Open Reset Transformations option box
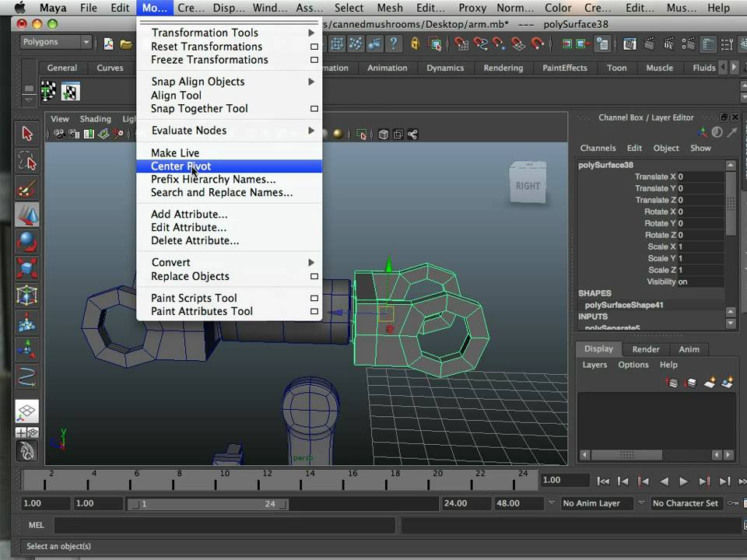This screenshot has width=747, height=560. [x=314, y=47]
